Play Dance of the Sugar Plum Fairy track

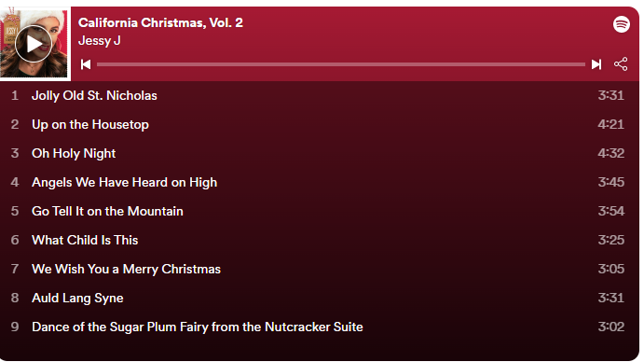(320, 327)
